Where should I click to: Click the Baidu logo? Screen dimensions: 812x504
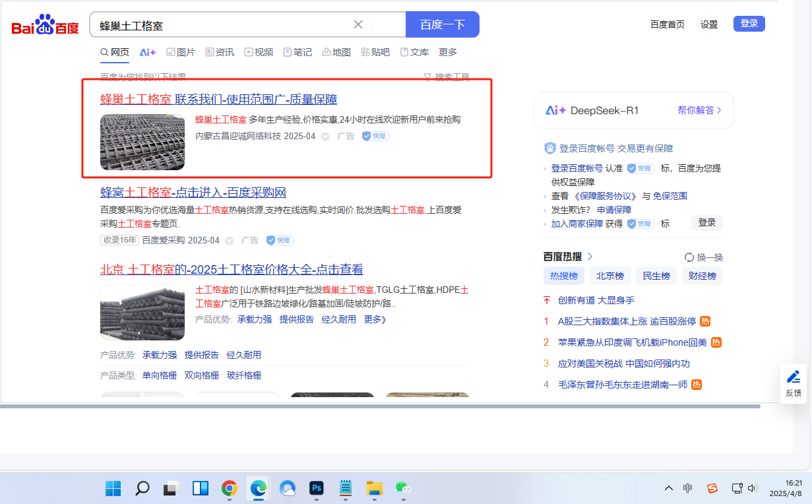click(x=45, y=25)
